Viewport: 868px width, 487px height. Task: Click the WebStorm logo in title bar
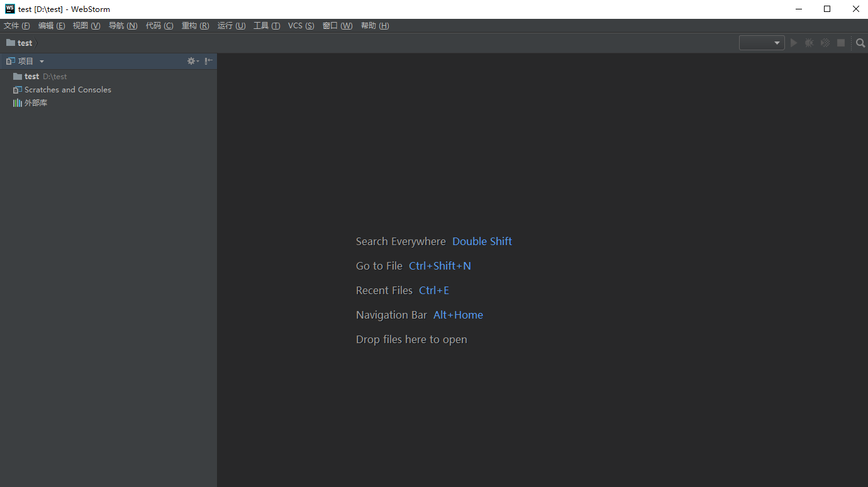9,9
